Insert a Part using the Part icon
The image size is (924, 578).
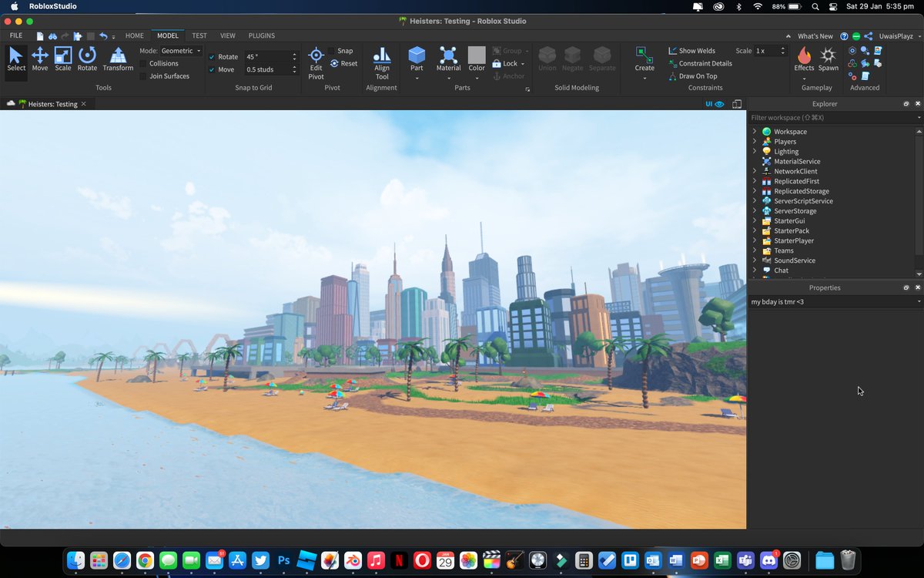click(x=417, y=59)
